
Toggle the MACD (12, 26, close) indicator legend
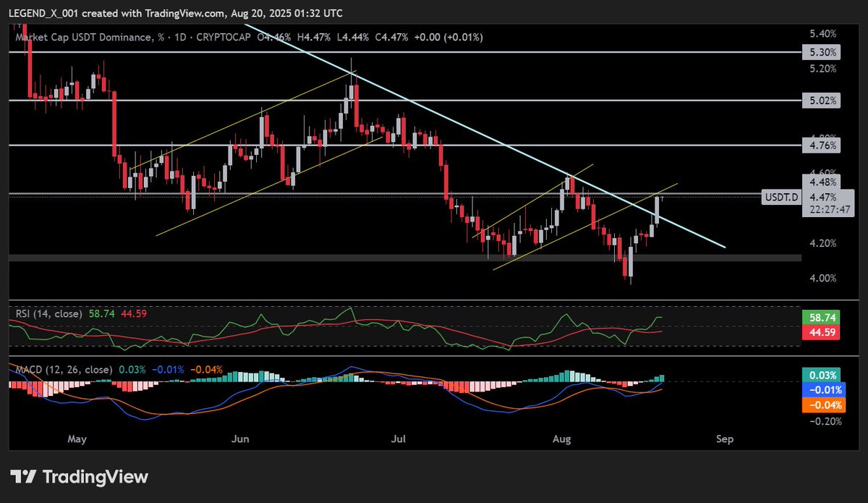point(64,369)
